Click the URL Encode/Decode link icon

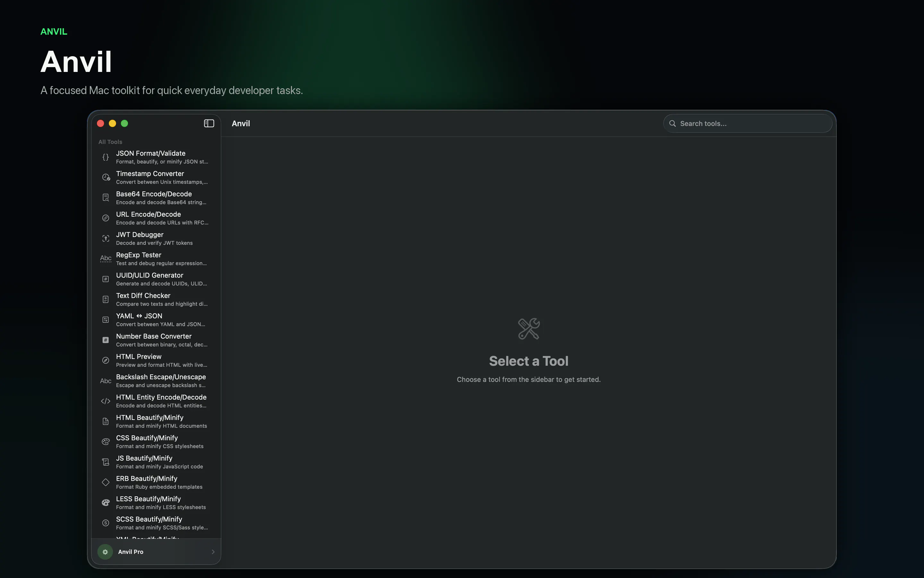pos(106,218)
